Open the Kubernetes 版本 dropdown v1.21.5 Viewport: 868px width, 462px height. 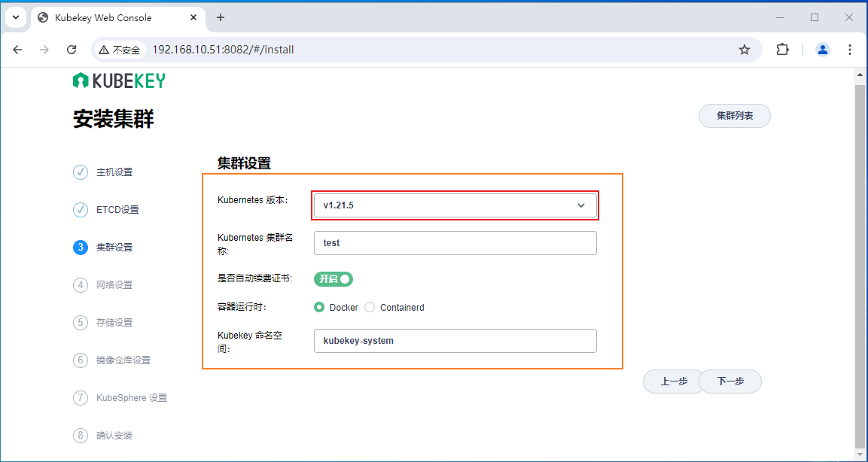(x=455, y=205)
